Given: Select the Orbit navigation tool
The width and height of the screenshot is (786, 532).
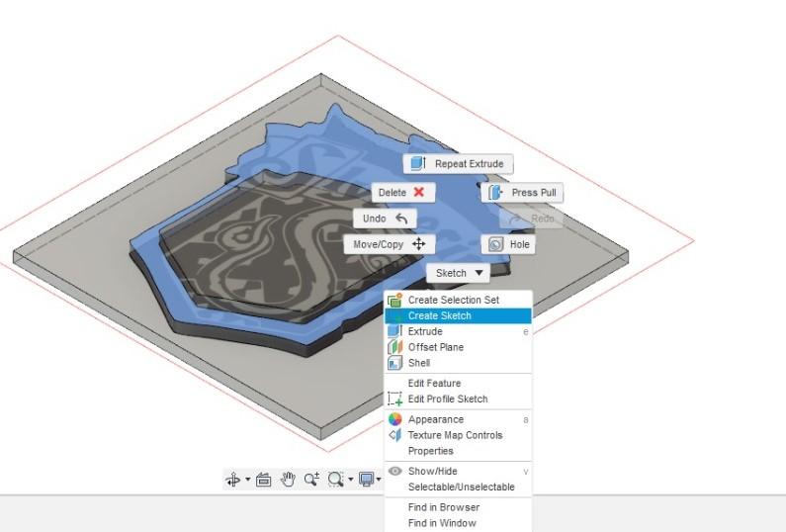Looking at the screenshot, I should point(233,480).
